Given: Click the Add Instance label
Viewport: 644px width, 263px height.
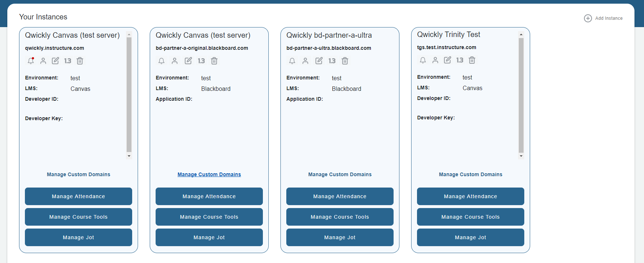Looking at the screenshot, I should coord(609,18).
